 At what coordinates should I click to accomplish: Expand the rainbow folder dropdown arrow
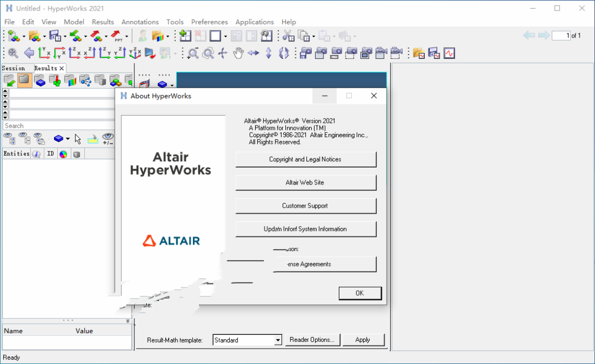(x=167, y=37)
